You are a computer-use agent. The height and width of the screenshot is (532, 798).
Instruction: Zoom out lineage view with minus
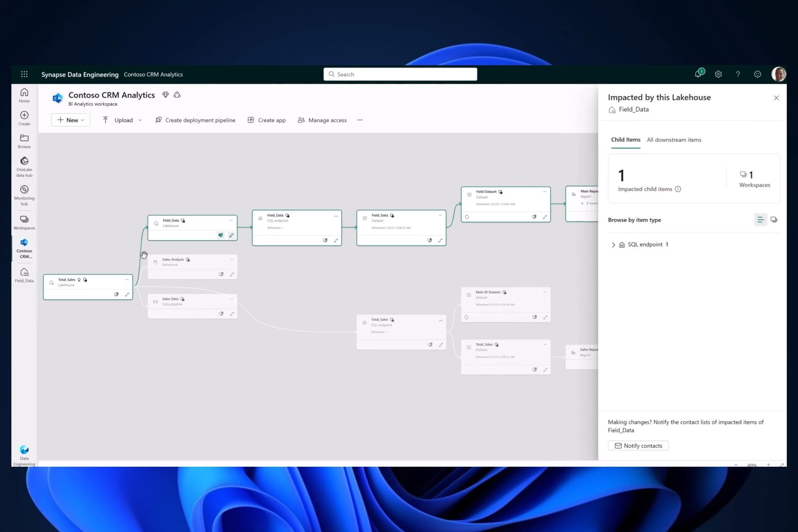click(736, 465)
